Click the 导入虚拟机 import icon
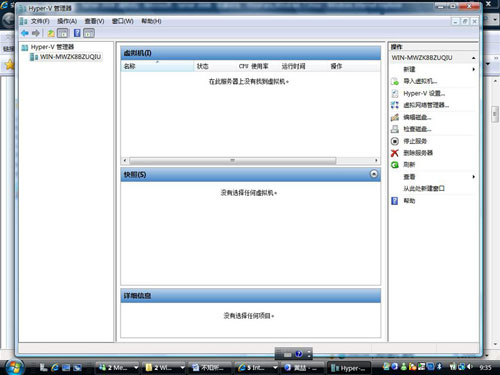 pos(395,81)
